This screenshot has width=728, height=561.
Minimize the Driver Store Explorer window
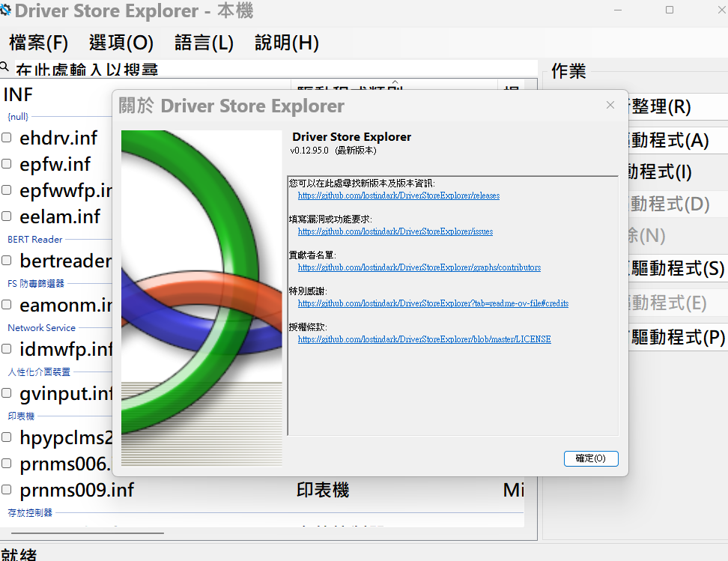(617, 10)
